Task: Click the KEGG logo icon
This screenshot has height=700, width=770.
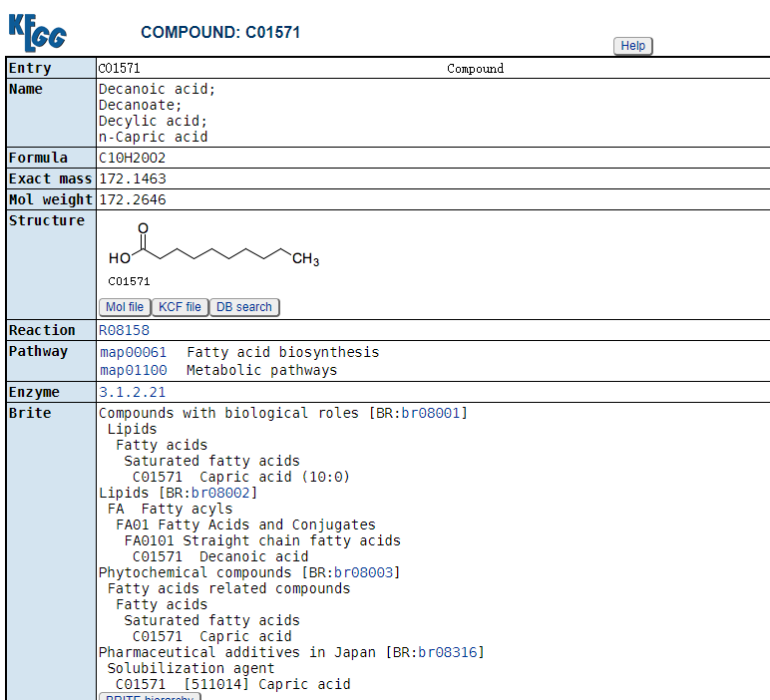Action: 38,32
